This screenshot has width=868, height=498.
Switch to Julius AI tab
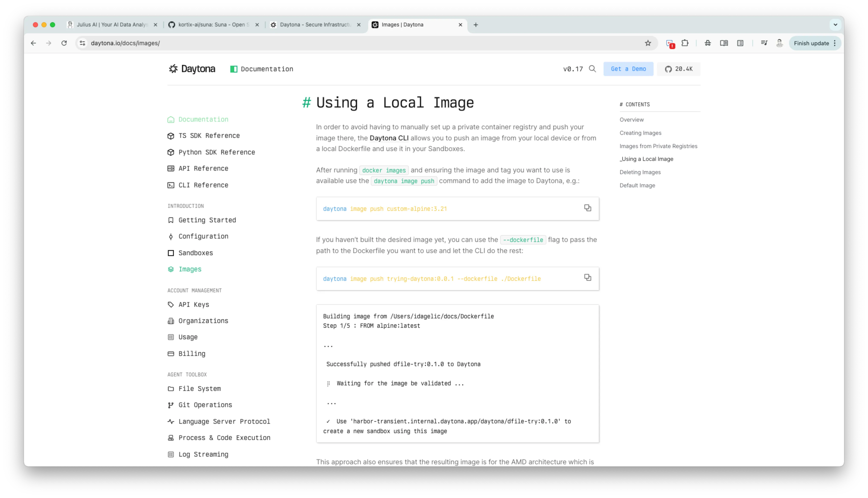click(x=111, y=25)
